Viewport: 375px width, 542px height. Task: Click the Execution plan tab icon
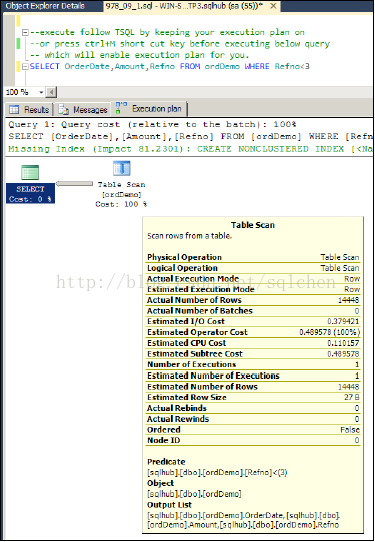point(121,108)
